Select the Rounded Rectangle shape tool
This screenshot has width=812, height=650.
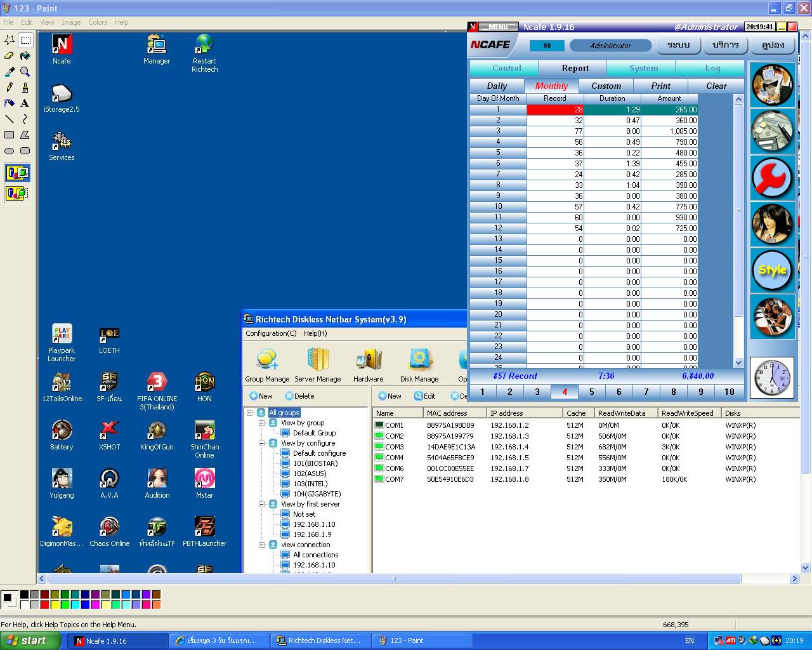25,151
